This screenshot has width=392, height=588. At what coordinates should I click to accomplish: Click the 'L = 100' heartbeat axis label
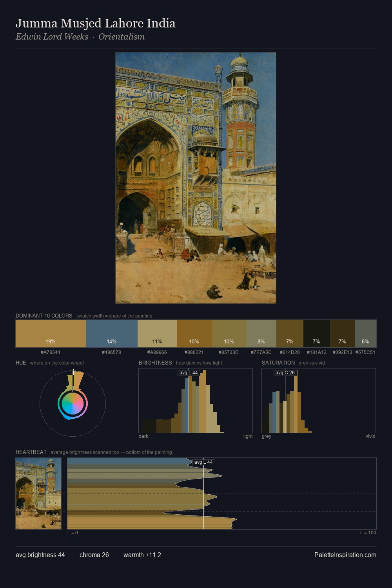coord(368,533)
